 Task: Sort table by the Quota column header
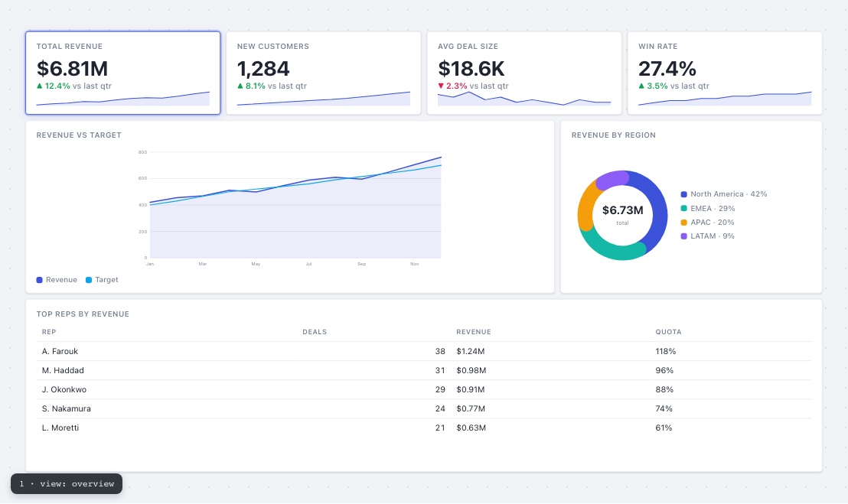(x=668, y=332)
